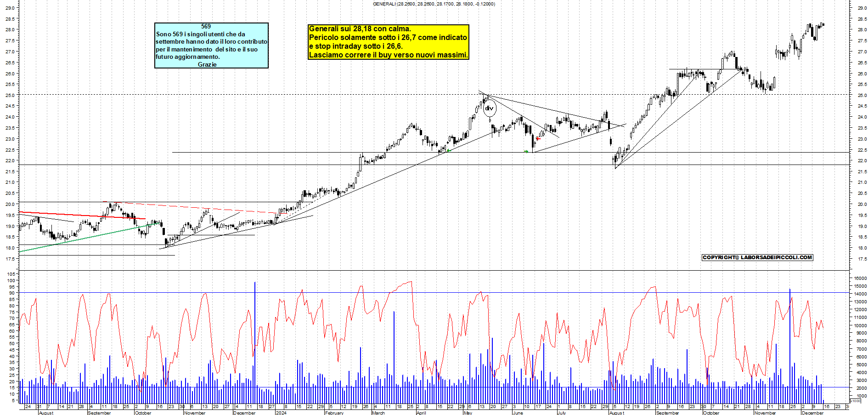Click 'futuro aggiornamento.' line in cyan box
The height and width of the screenshot is (415, 868).
point(188,57)
